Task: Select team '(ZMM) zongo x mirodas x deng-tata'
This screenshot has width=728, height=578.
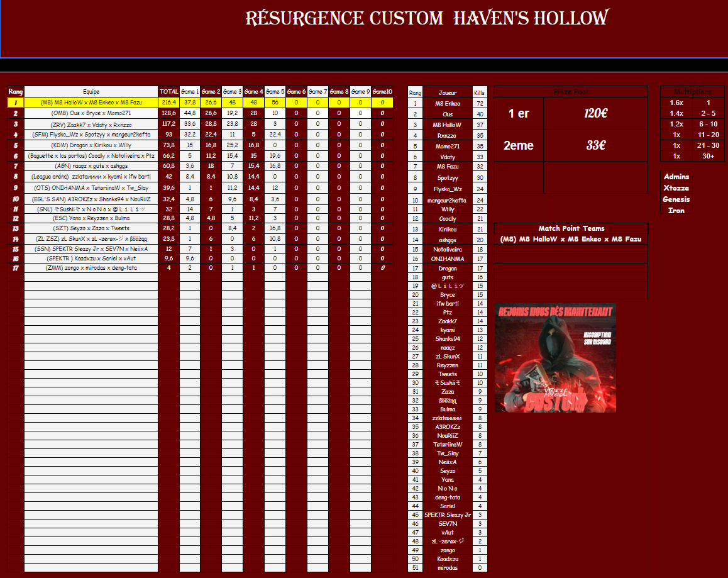Action: 91,268
